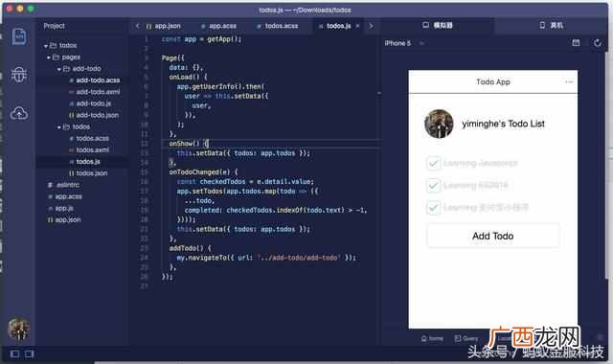Collapse the nested todos folder arrow
The image size is (613, 364).
59,127
